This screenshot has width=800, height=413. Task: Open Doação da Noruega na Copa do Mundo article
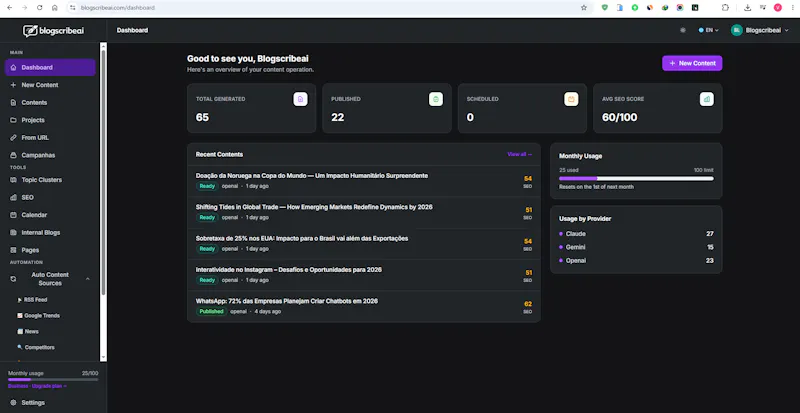(312, 176)
